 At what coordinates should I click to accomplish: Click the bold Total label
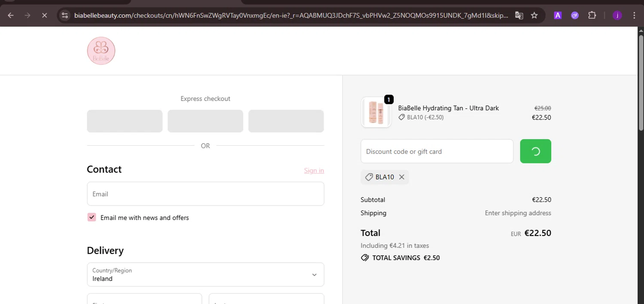tap(371, 233)
